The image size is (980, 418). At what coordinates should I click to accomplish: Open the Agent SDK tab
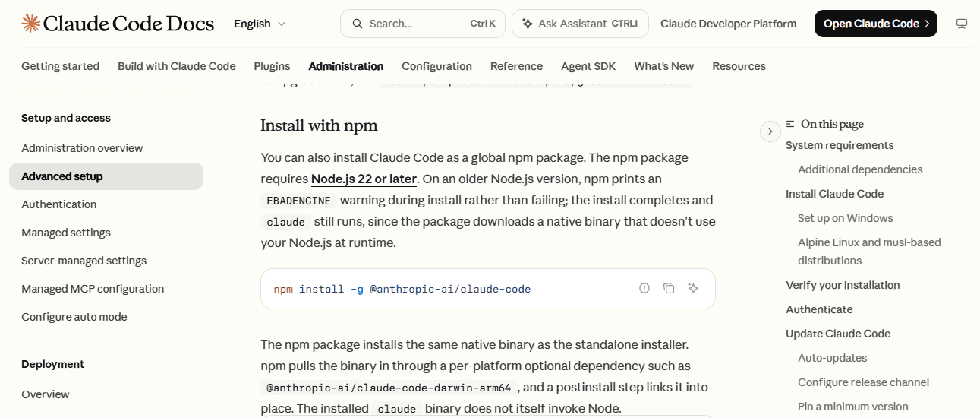pyautogui.click(x=588, y=66)
